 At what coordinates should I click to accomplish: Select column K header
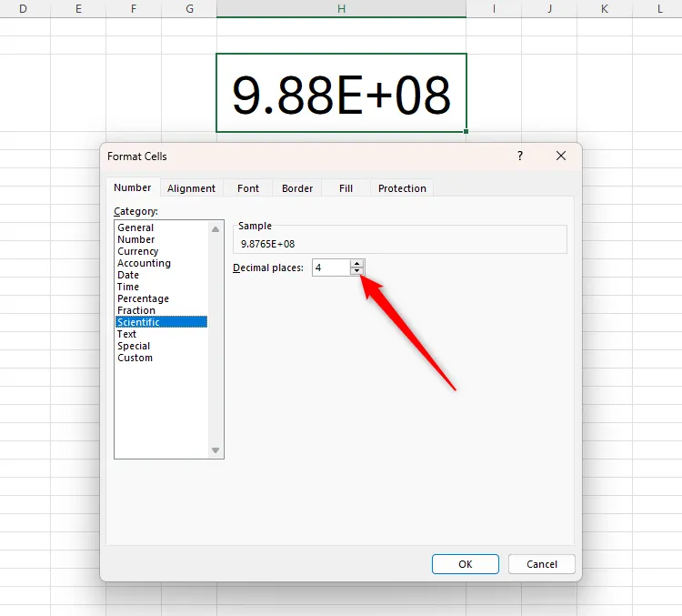pyautogui.click(x=605, y=9)
